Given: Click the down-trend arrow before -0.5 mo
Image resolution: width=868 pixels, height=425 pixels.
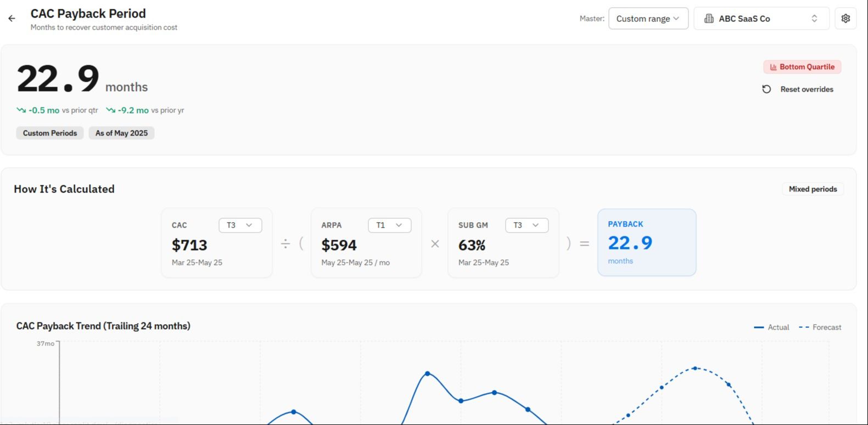Looking at the screenshot, I should pyautogui.click(x=21, y=110).
